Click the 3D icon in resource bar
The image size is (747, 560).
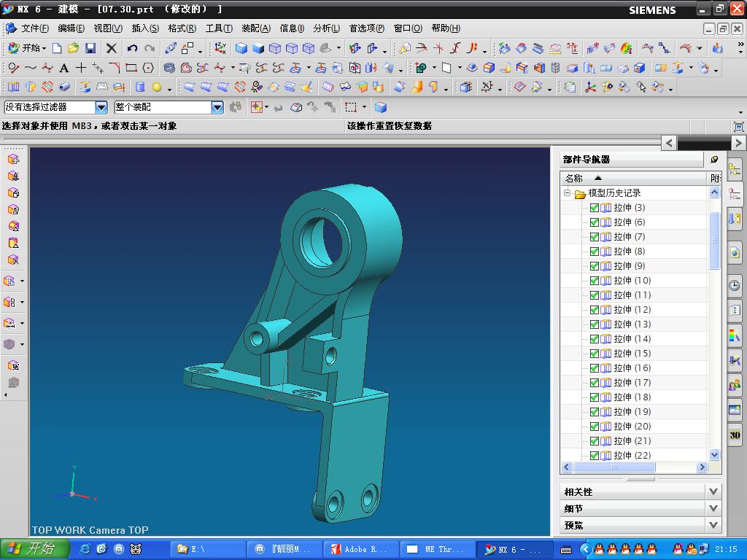pos(735,435)
